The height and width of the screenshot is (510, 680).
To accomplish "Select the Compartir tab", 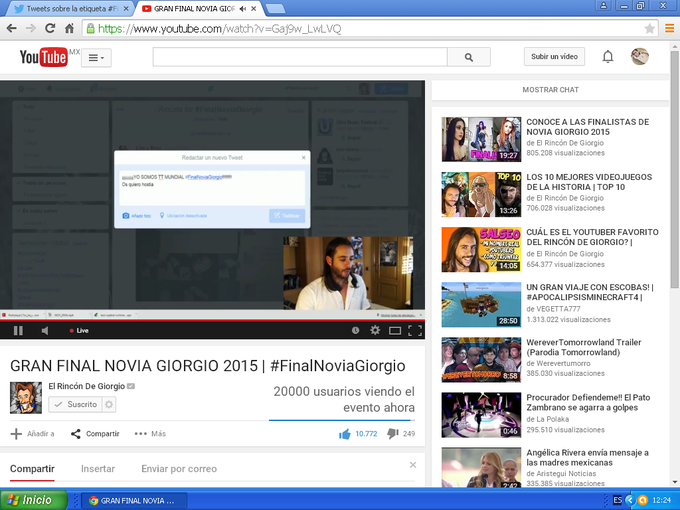I will click(32, 469).
